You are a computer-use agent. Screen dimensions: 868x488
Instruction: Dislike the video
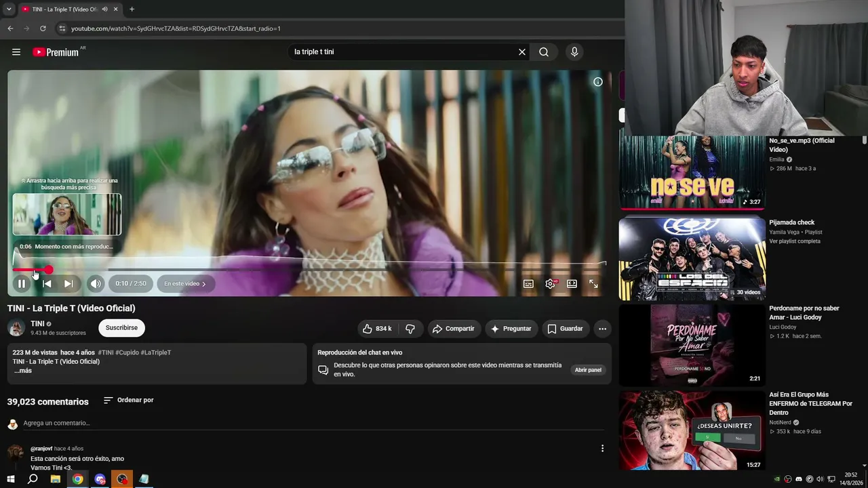point(410,329)
